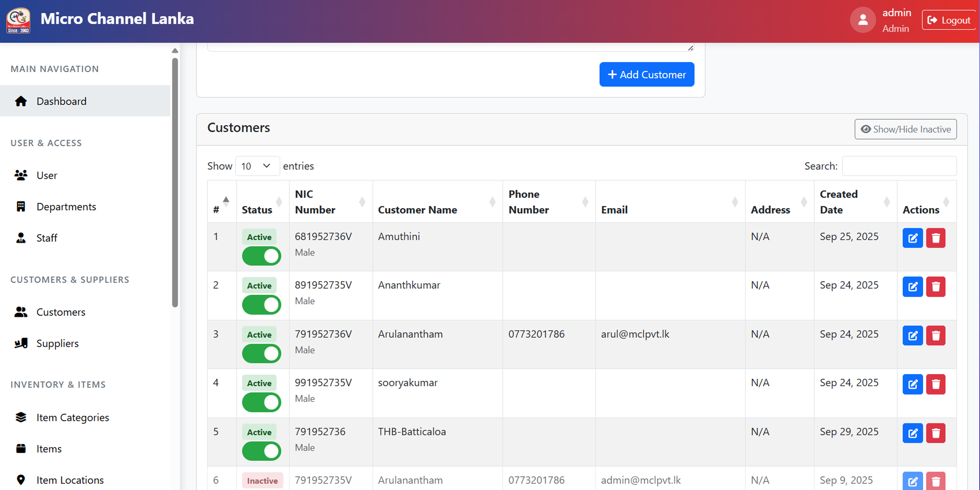Disable the Active switch for THB-Batticaloa
Image resolution: width=980 pixels, height=490 pixels.
[261, 451]
